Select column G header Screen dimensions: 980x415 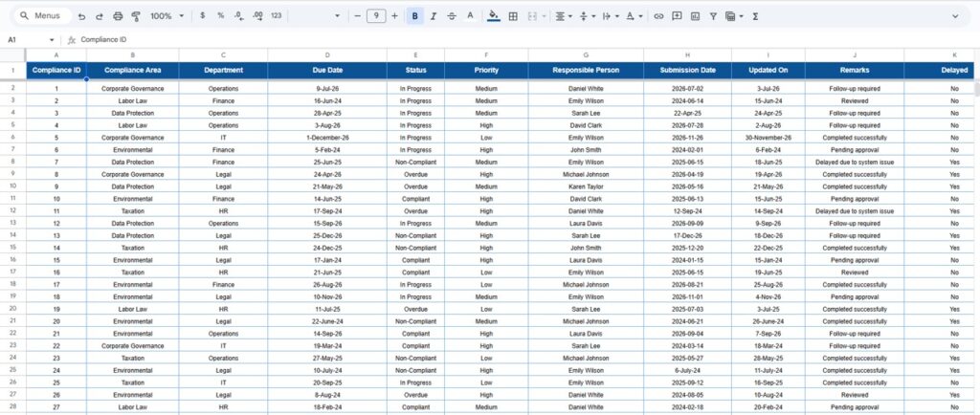click(586, 55)
